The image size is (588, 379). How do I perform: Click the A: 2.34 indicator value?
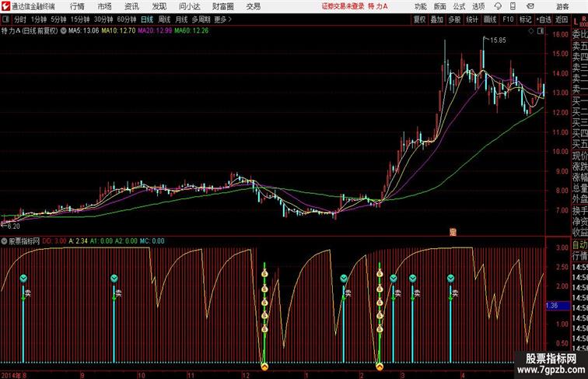78,241
